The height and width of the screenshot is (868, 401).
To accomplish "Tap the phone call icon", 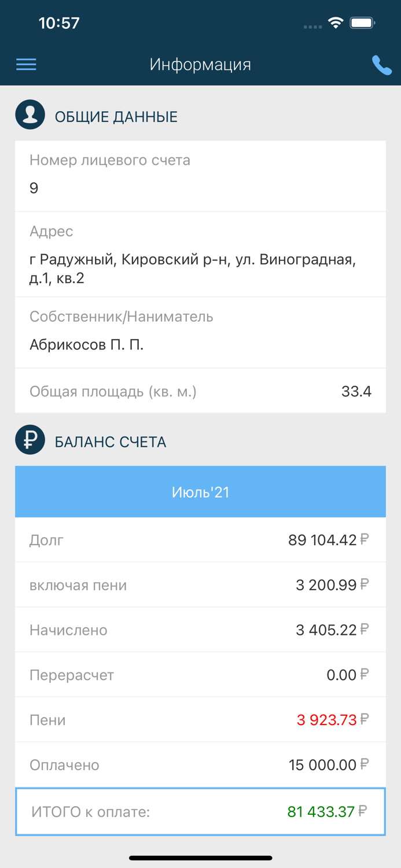I will (x=382, y=64).
